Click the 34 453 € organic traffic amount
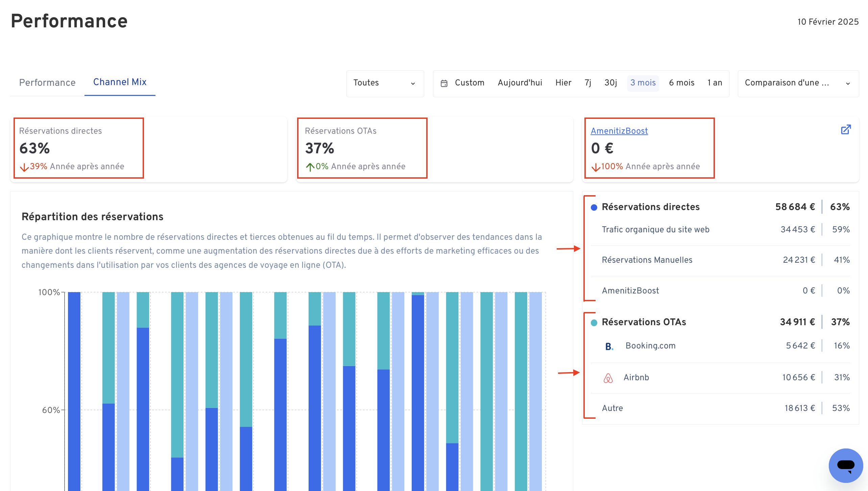This screenshot has height=491, width=868. (798, 230)
